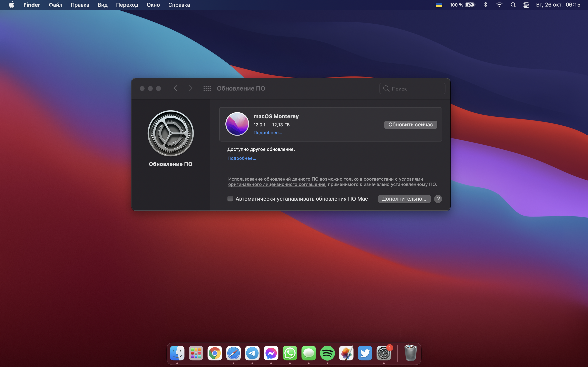Viewport: 588px width, 367px height.
Task: Open the Справка menu
Action: [179, 5]
